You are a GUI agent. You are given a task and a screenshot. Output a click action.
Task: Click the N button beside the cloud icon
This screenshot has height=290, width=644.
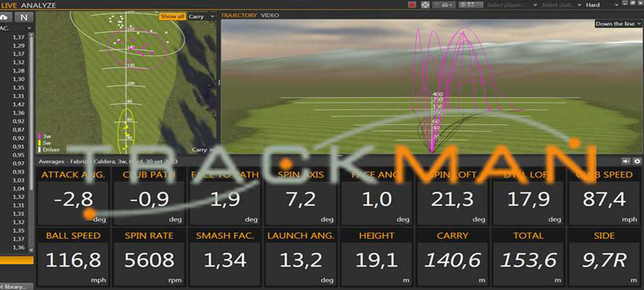pos(24,17)
